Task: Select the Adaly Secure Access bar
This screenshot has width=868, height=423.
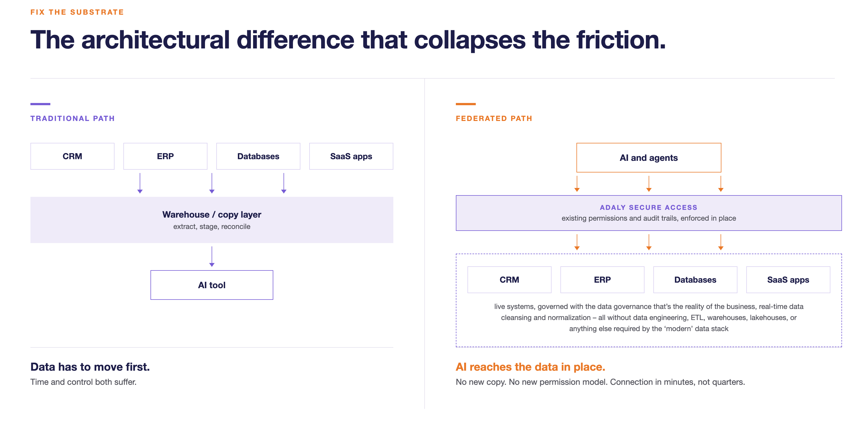Action: tap(649, 213)
